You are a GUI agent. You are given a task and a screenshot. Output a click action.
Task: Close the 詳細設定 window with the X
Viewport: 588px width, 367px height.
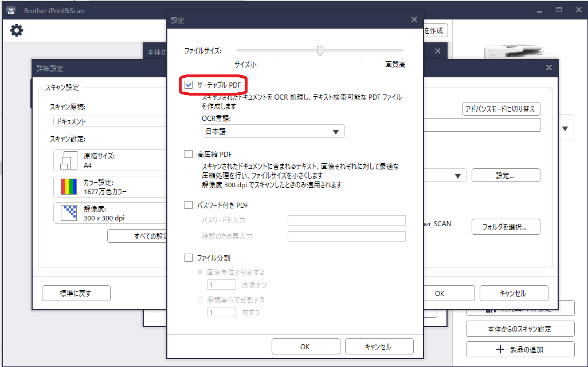click(548, 68)
